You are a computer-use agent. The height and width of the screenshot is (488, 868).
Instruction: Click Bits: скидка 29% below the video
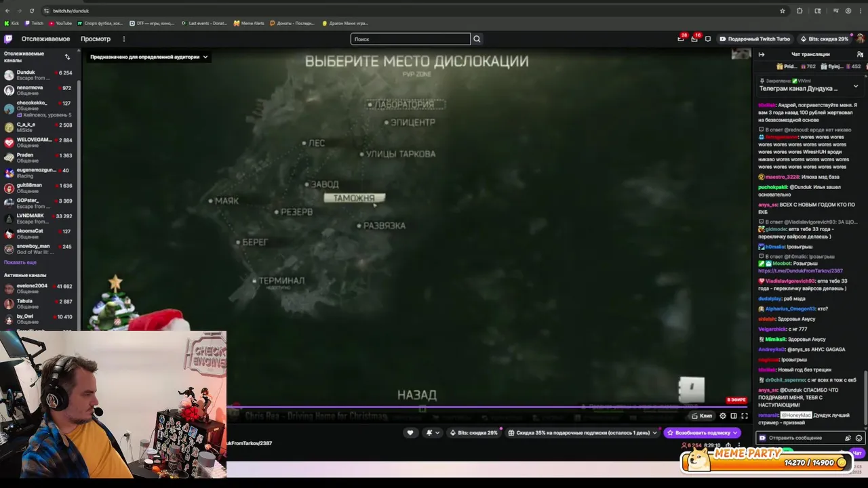coord(473,432)
